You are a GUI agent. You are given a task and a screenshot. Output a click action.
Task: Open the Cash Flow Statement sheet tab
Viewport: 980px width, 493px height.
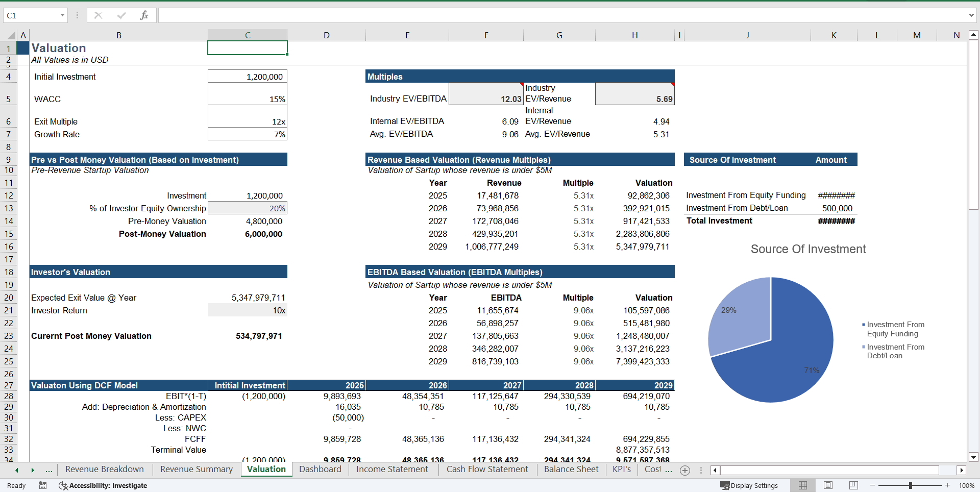click(487, 470)
